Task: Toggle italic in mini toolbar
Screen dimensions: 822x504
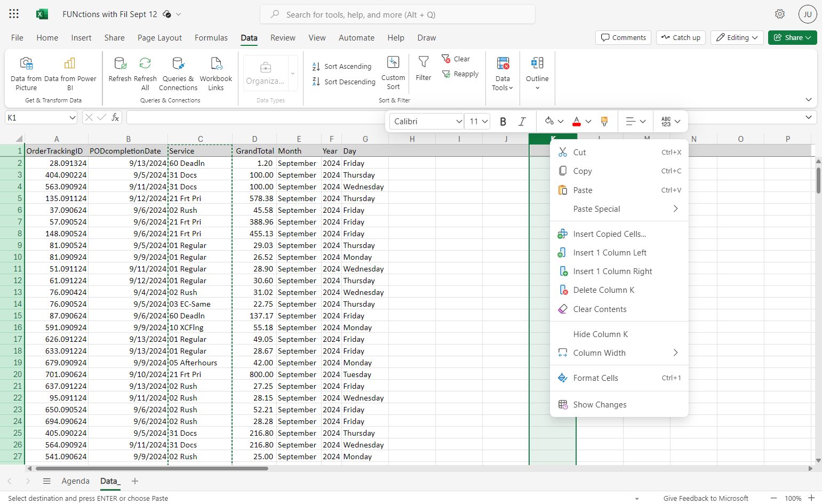Action: click(x=522, y=122)
